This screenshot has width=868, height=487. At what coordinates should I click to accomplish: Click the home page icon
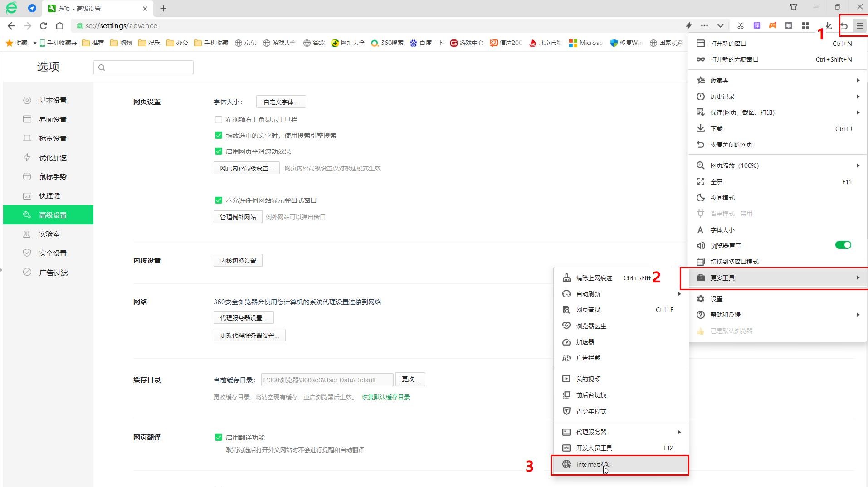pyautogui.click(x=60, y=26)
